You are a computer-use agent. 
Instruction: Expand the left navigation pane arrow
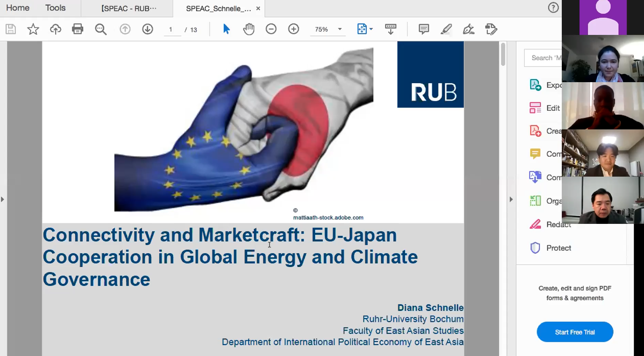[3, 199]
